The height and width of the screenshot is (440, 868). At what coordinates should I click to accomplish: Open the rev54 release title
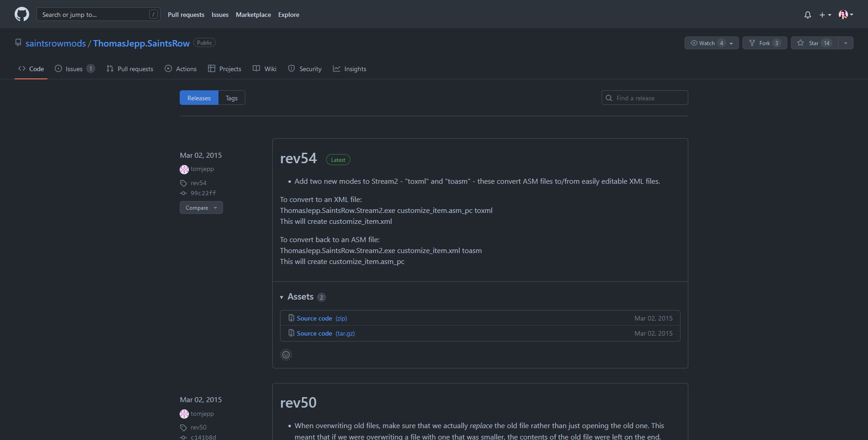tap(298, 158)
